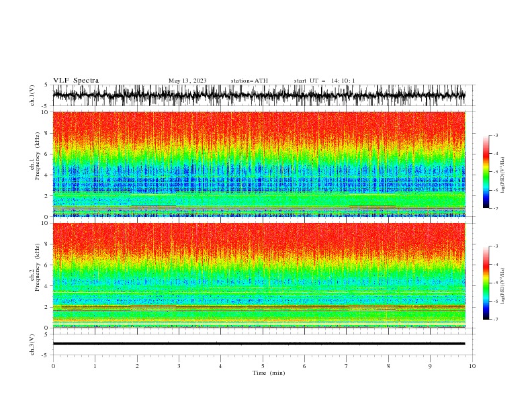Click the 'ch.1(V)' axis label
This screenshot has width=532, height=411.
[32, 95]
